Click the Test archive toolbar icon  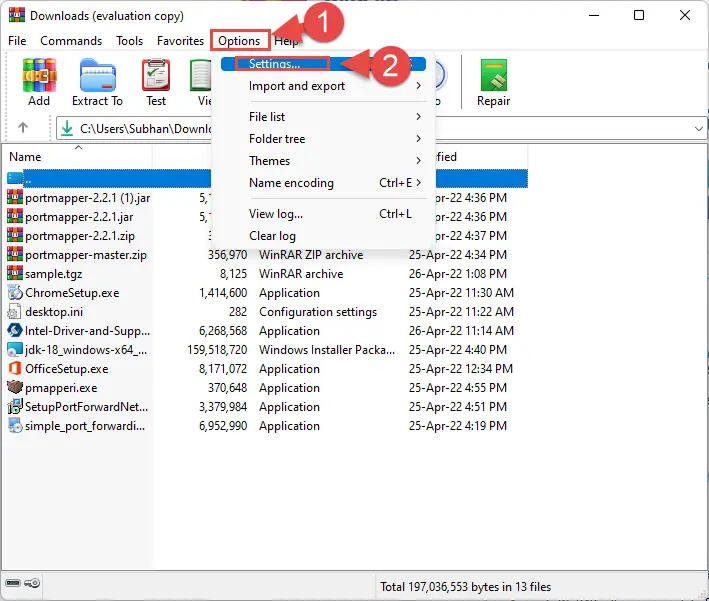156,76
